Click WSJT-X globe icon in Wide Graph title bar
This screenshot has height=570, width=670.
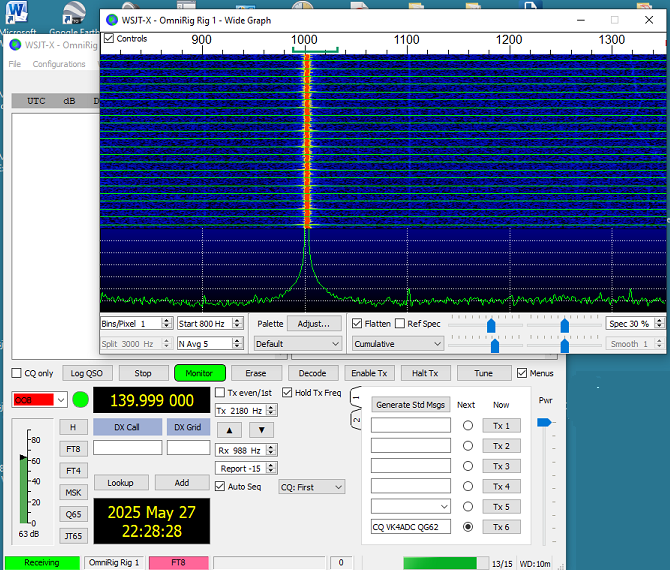coord(112,20)
